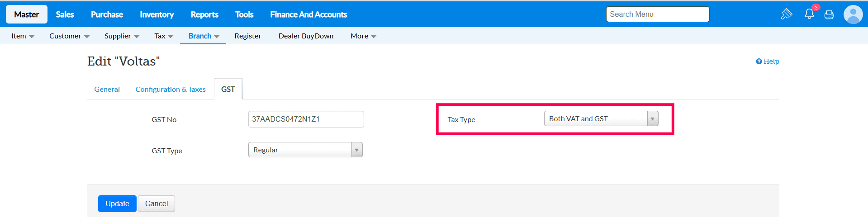Click the printer icon in header
This screenshot has height=217, width=868.
pos(829,14)
